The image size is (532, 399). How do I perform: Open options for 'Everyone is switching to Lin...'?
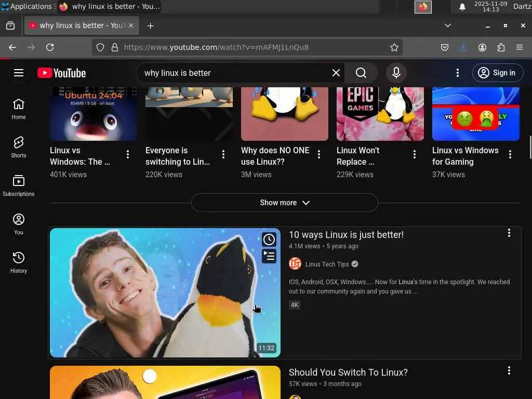[x=223, y=154]
